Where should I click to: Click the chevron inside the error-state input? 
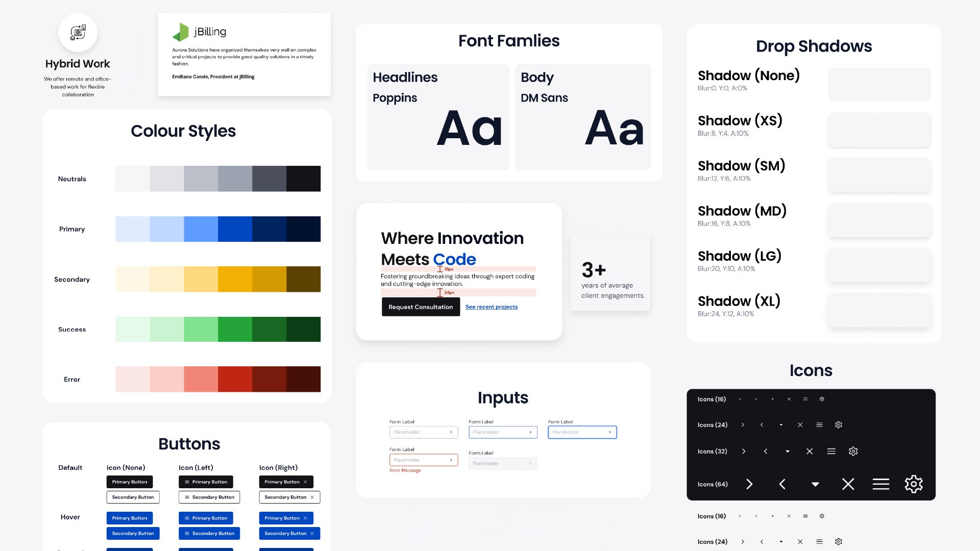pos(451,460)
